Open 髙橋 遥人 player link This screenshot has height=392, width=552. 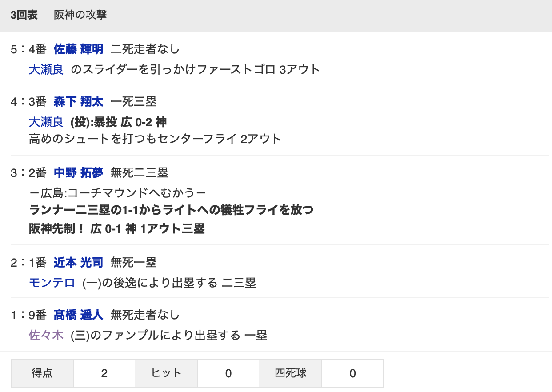click(78, 315)
